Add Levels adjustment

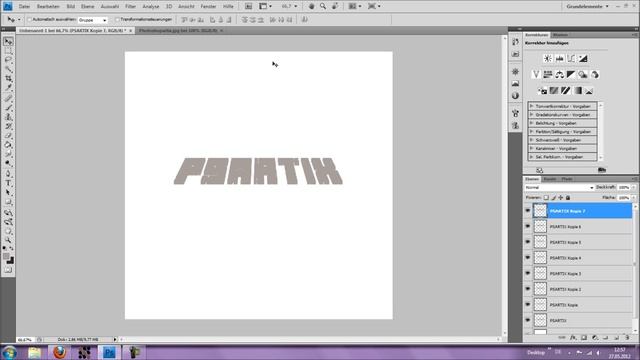pyautogui.click(x=560, y=59)
